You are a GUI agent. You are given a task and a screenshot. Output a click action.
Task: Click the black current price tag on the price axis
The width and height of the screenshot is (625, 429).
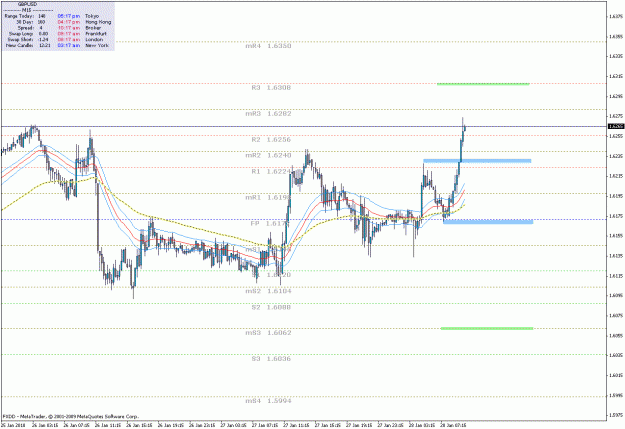click(x=615, y=126)
